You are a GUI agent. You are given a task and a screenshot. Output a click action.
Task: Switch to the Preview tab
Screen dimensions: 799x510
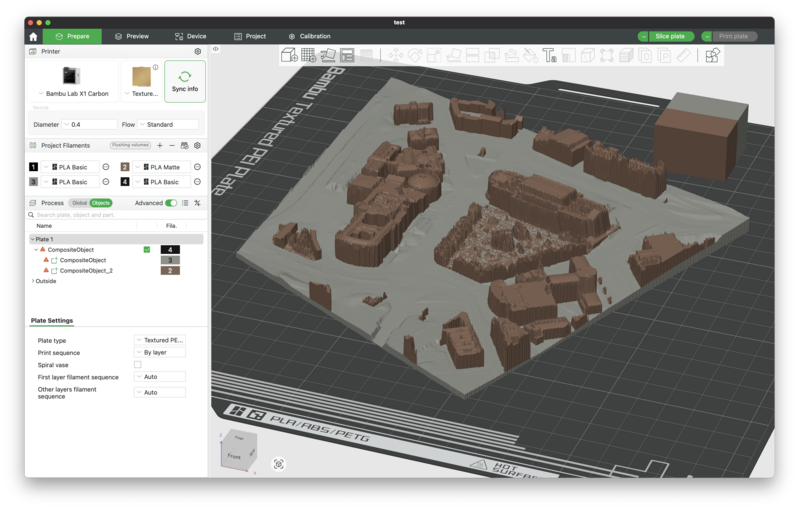[x=131, y=36]
